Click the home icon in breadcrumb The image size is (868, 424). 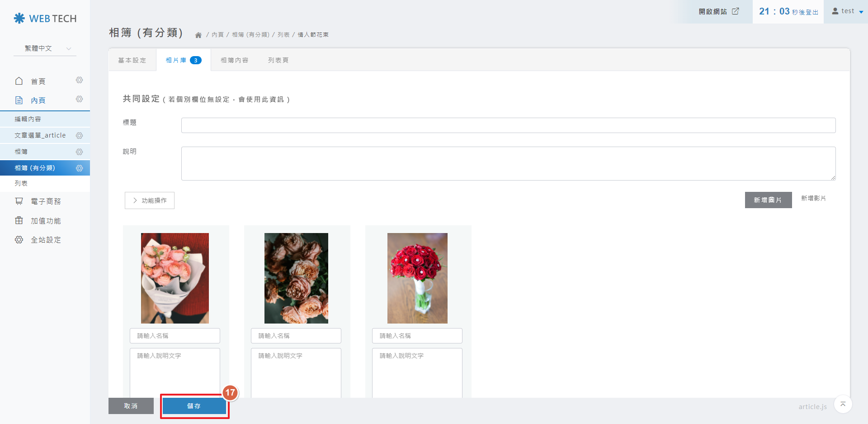click(x=198, y=35)
